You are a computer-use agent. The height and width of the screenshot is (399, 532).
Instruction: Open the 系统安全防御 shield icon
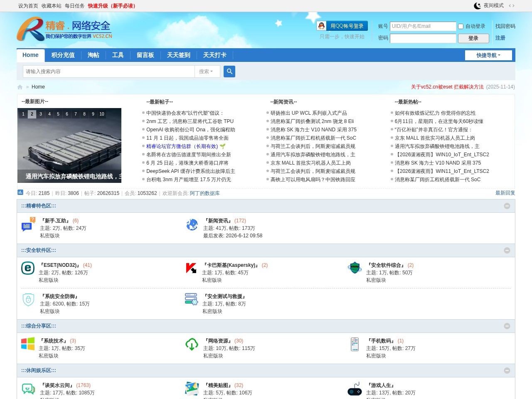pos(28,299)
